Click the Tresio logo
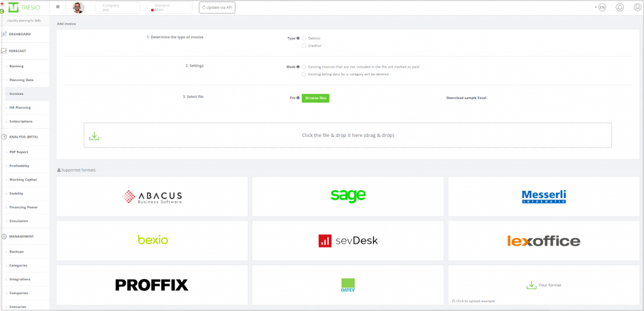 (25, 8)
